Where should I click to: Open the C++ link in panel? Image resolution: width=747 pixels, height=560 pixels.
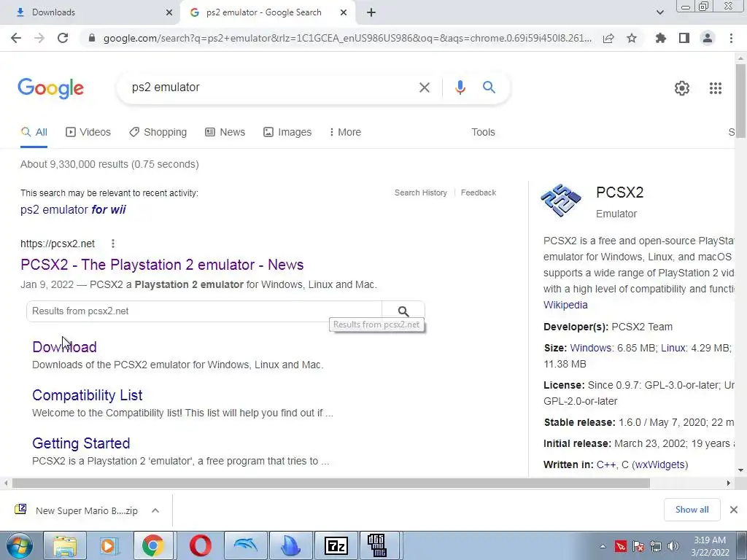tap(606, 464)
